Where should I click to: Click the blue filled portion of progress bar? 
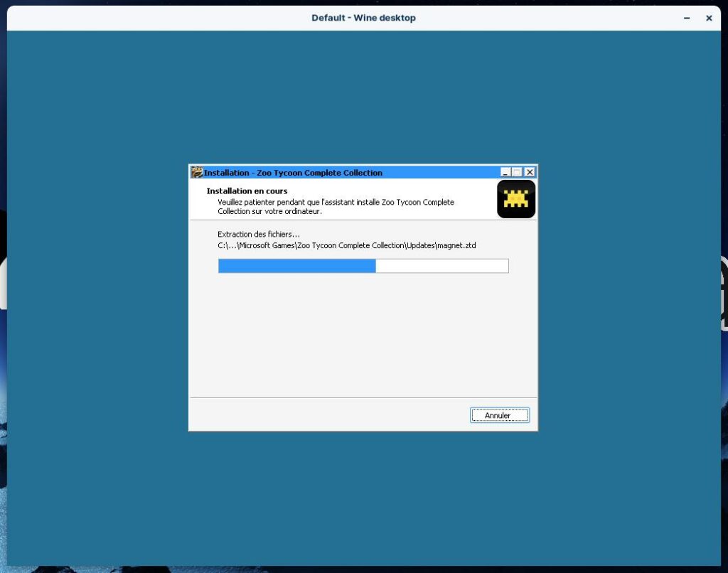(296, 266)
